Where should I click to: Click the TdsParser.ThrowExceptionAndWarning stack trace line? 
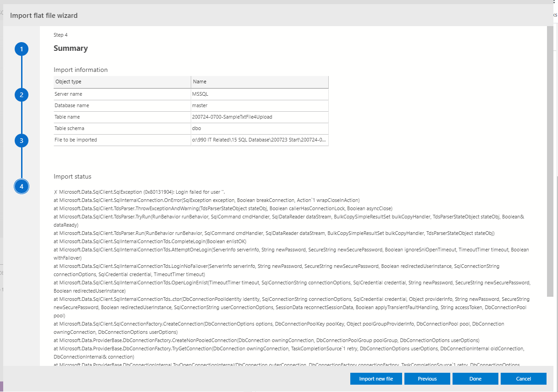click(223, 208)
